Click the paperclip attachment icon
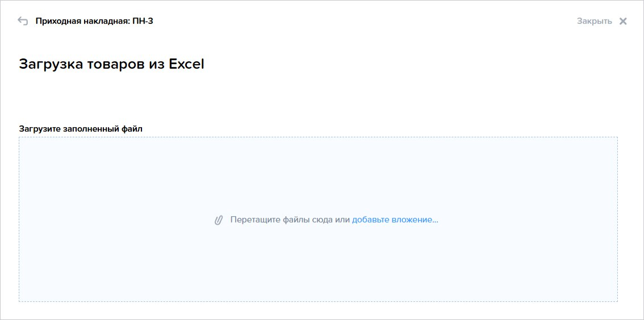Viewport: 644px width, 320px height. (x=219, y=220)
